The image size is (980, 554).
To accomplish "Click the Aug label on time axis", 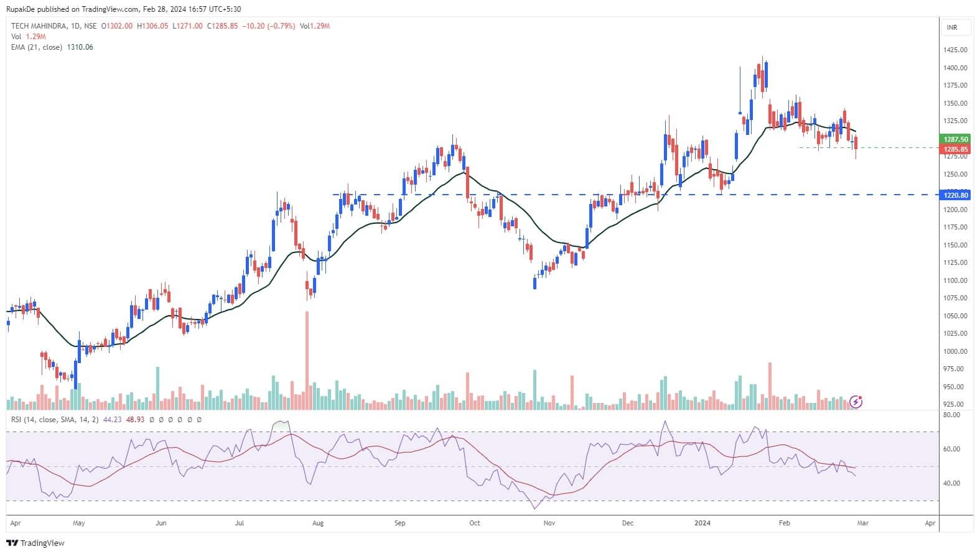I will pos(318,524).
